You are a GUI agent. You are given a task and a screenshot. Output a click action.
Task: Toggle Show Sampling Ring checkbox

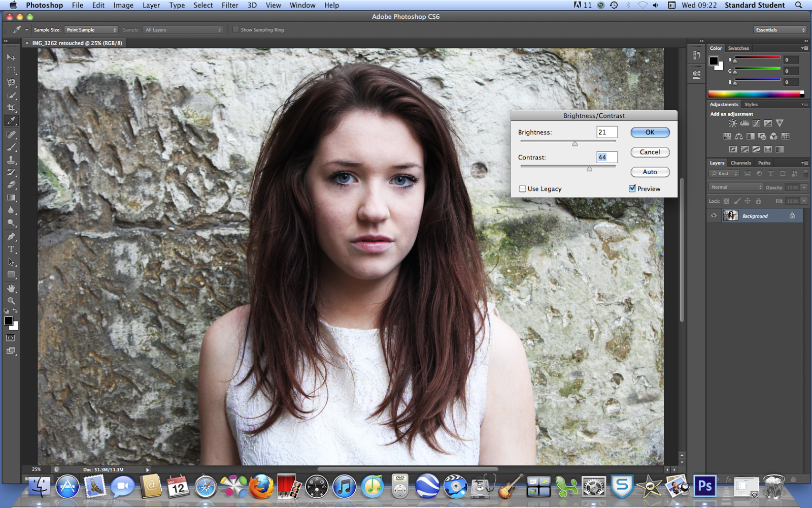[235, 30]
